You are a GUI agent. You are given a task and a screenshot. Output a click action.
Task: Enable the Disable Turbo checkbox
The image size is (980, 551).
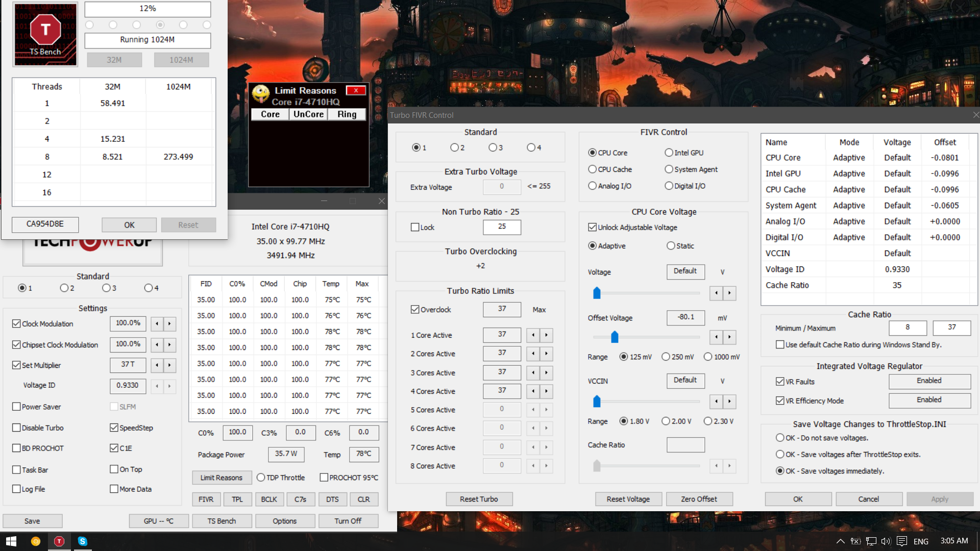[x=17, y=428]
